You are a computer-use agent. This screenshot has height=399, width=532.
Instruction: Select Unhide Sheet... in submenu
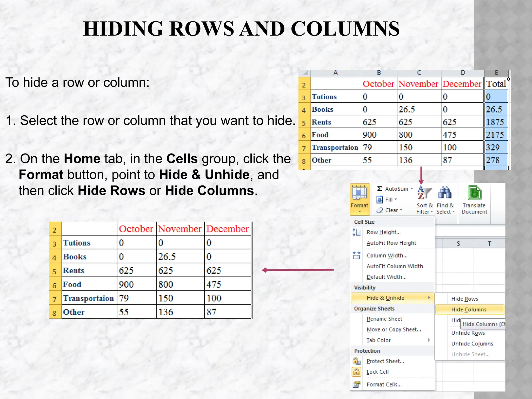pos(470,354)
